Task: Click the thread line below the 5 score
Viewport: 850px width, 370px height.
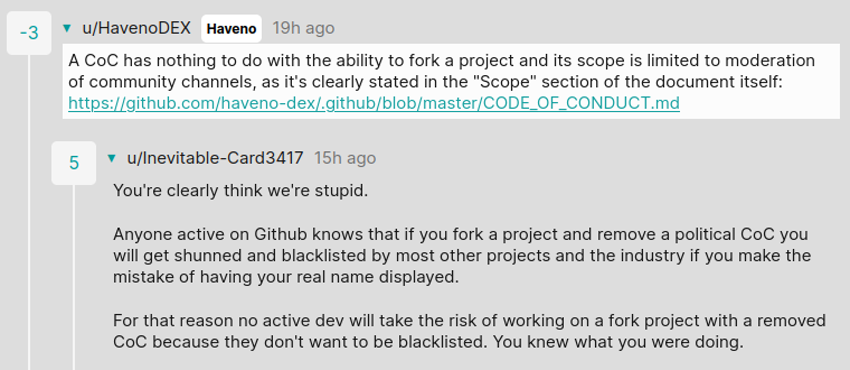Action: pyautogui.click(x=74, y=277)
